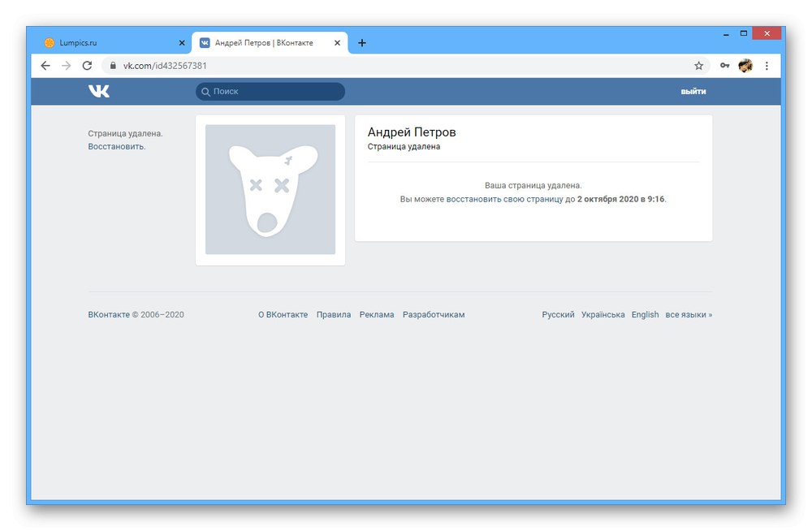
Task: Open Реклама footer link
Action: point(377,314)
